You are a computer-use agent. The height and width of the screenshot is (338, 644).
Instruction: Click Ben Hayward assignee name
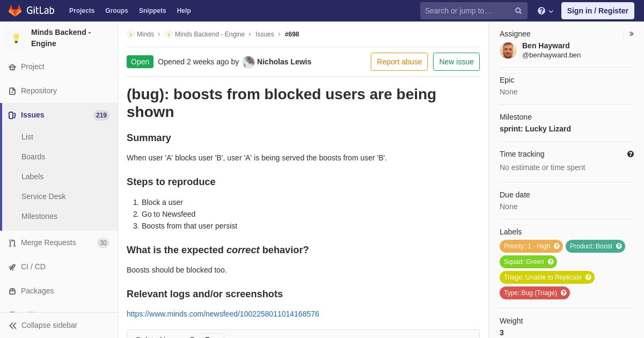point(546,46)
